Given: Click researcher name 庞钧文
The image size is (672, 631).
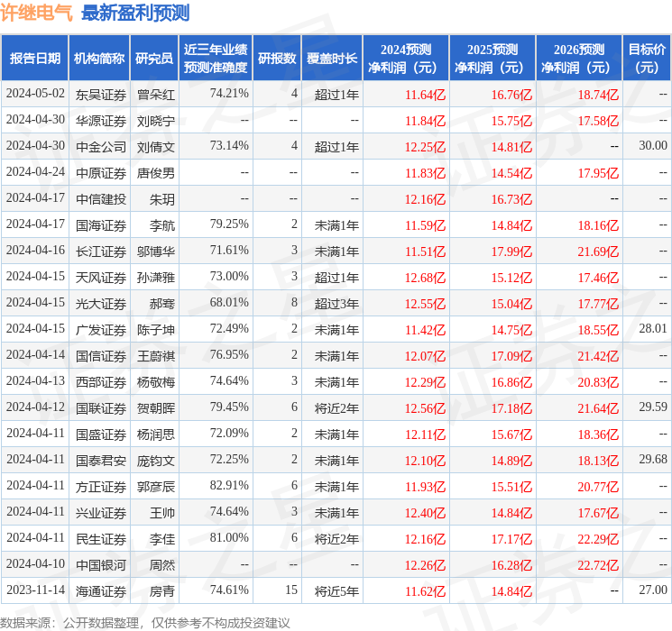Looking at the screenshot, I should coord(155,461).
